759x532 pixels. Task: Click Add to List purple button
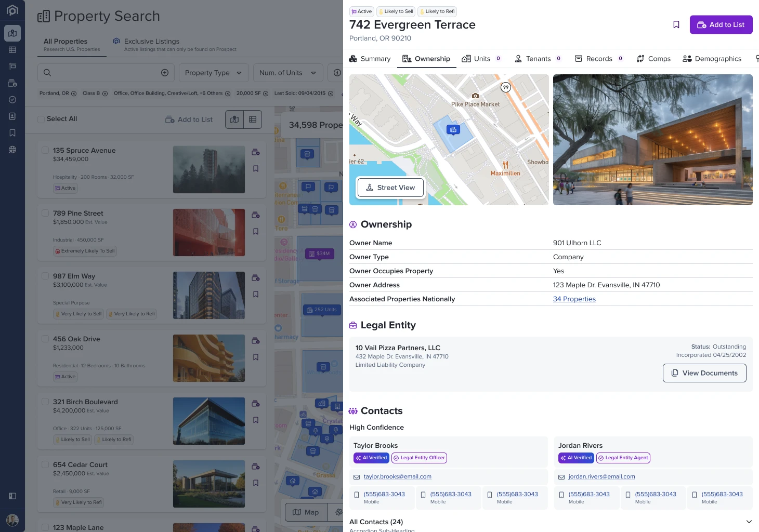coord(721,24)
